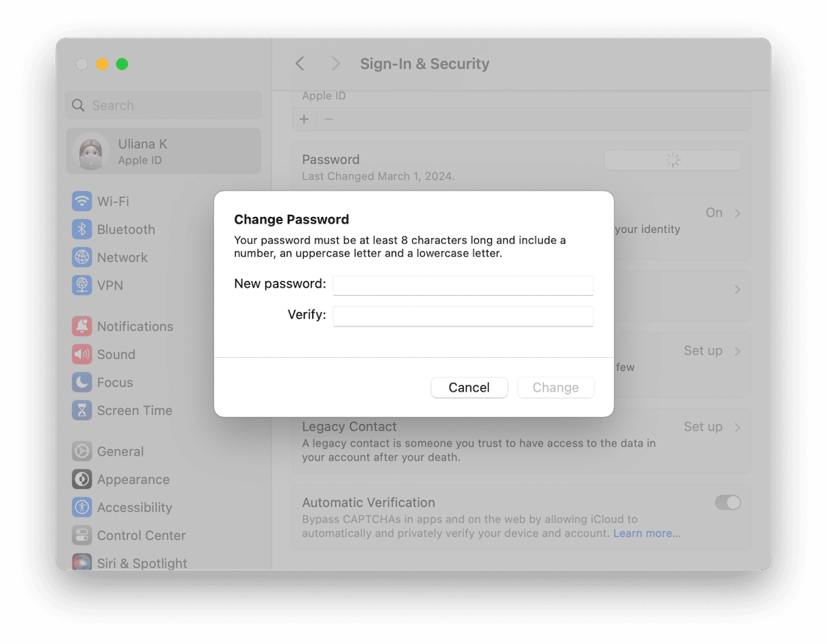This screenshot has height=644, width=827.
Task: Click the VPN globe icon
Action: point(82,285)
